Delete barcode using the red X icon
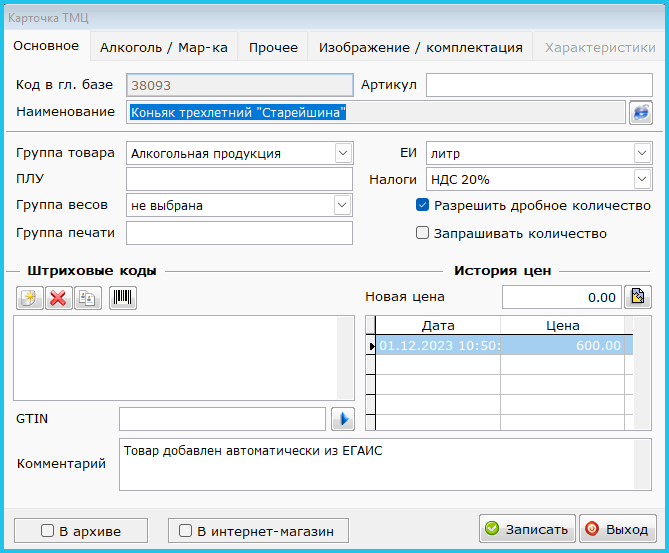The width and height of the screenshot is (669, 553). point(58,297)
